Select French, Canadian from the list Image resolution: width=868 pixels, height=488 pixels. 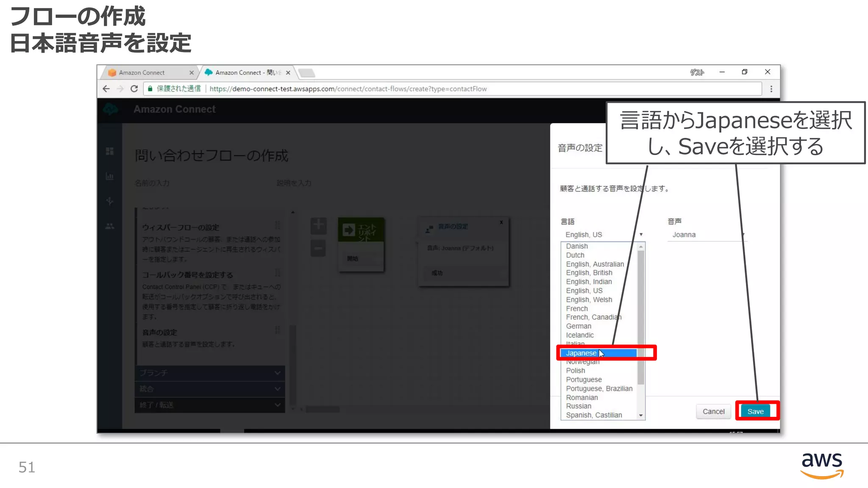pyautogui.click(x=598, y=317)
